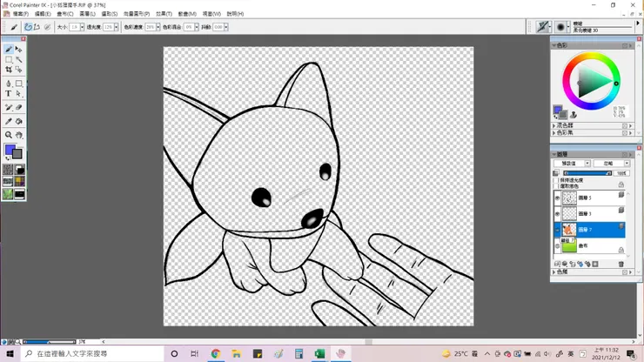Viewport: 644px width, 362px height.
Task: Enable Pick Up Underlying Color checkbox
Action: click(x=556, y=185)
